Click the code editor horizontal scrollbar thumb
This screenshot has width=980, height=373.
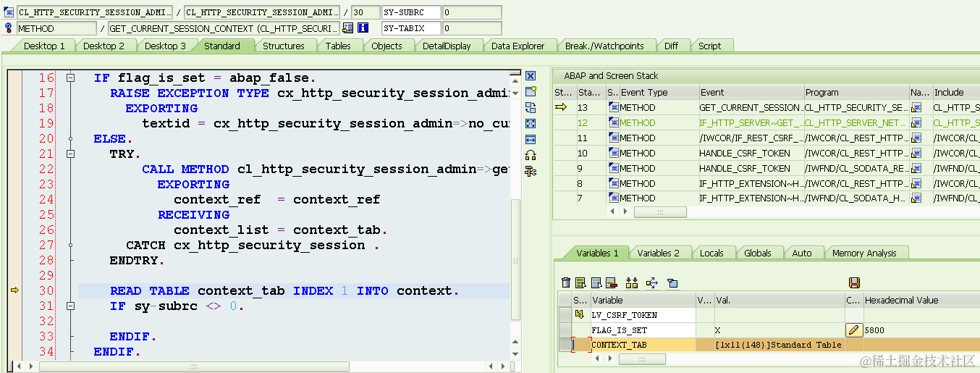194,366
